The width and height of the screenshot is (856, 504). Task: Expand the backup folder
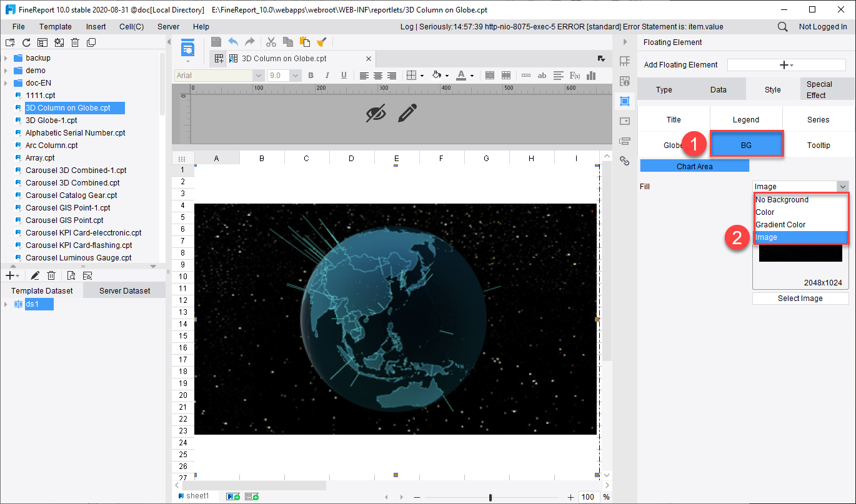click(x=6, y=58)
